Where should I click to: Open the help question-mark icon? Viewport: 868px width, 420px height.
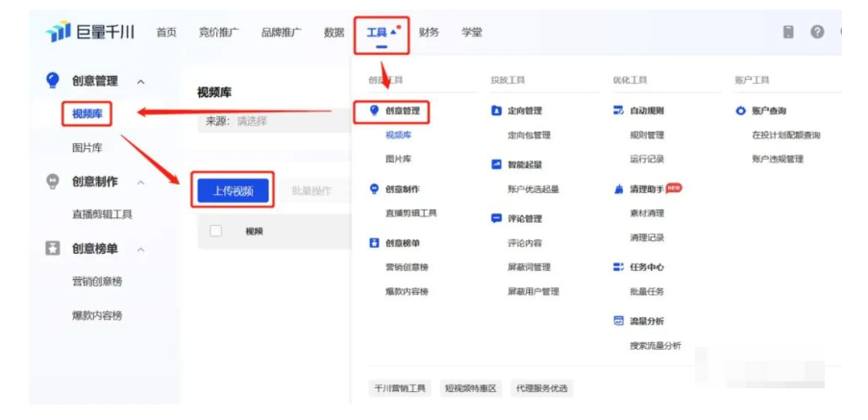pyautogui.click(x=817, y=32)
